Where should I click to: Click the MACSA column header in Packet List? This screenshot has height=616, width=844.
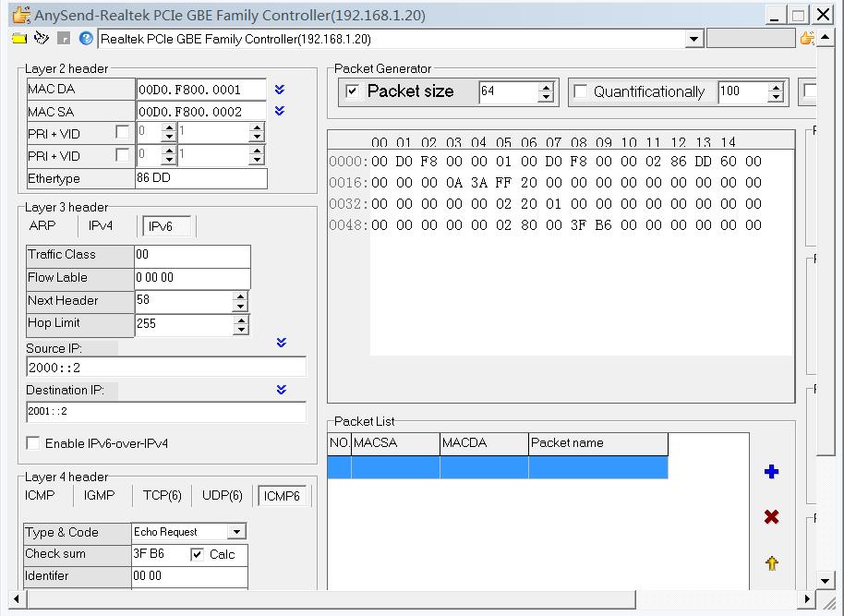394,443
